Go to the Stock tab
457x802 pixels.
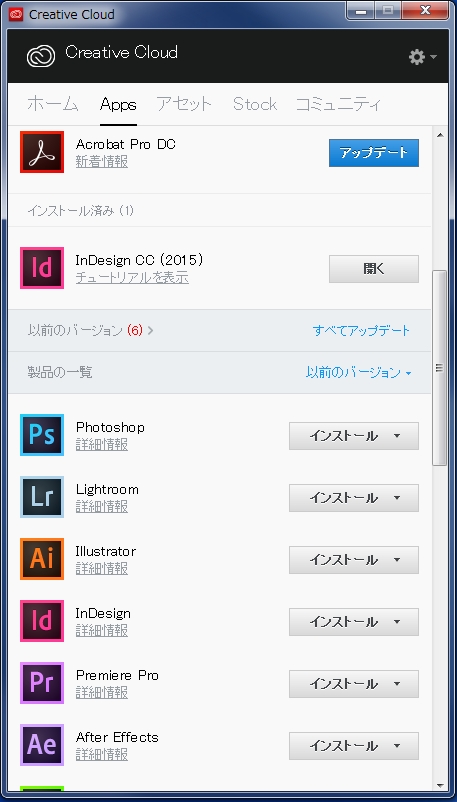(255, 104)
